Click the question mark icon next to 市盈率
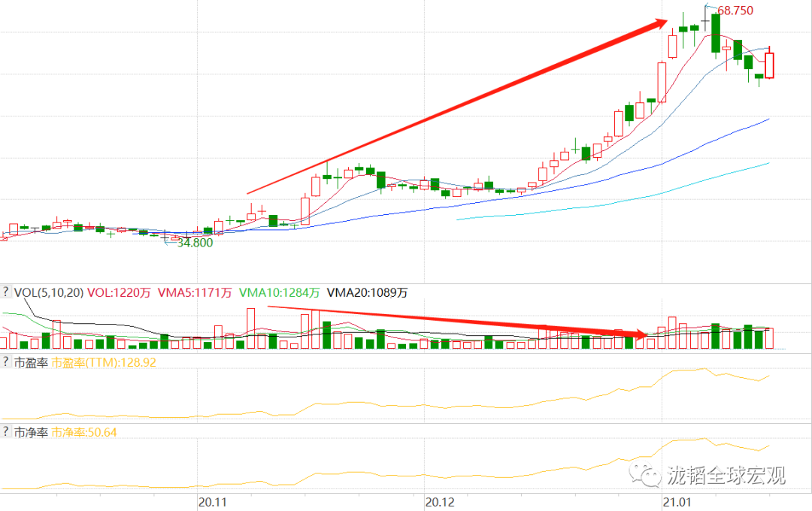This screenshot has height=511, width=812. (x=6, y=362)
